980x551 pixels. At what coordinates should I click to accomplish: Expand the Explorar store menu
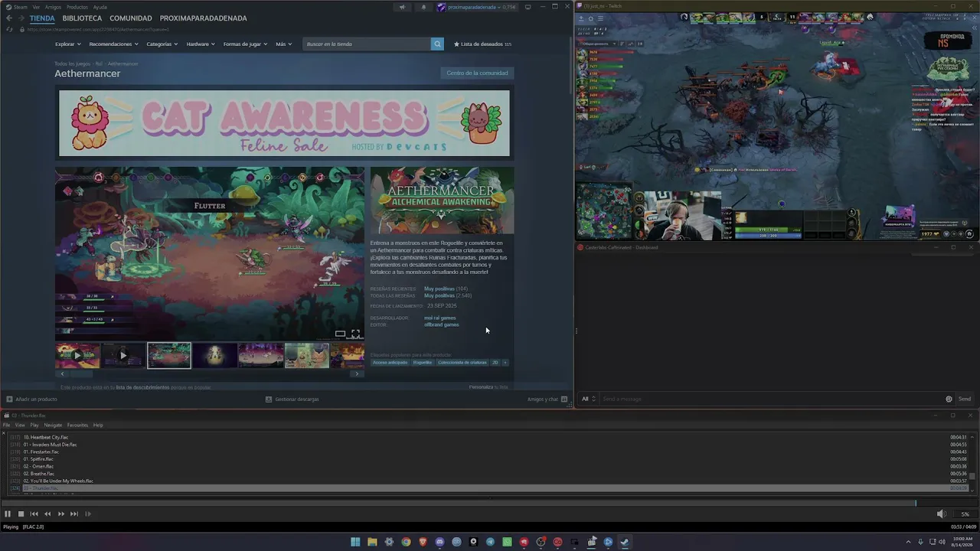click(x=67, y=44)
